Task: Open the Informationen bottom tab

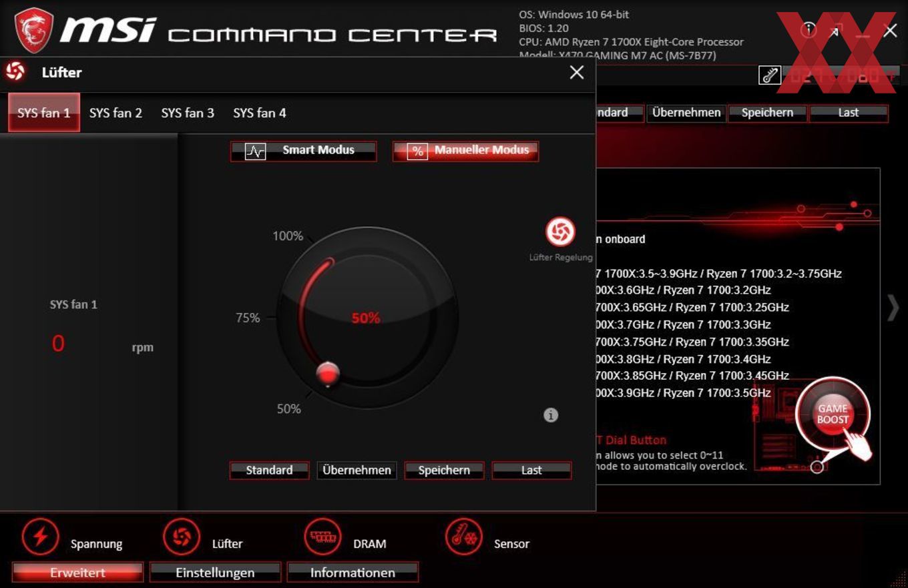Action: tap(353, 573)
